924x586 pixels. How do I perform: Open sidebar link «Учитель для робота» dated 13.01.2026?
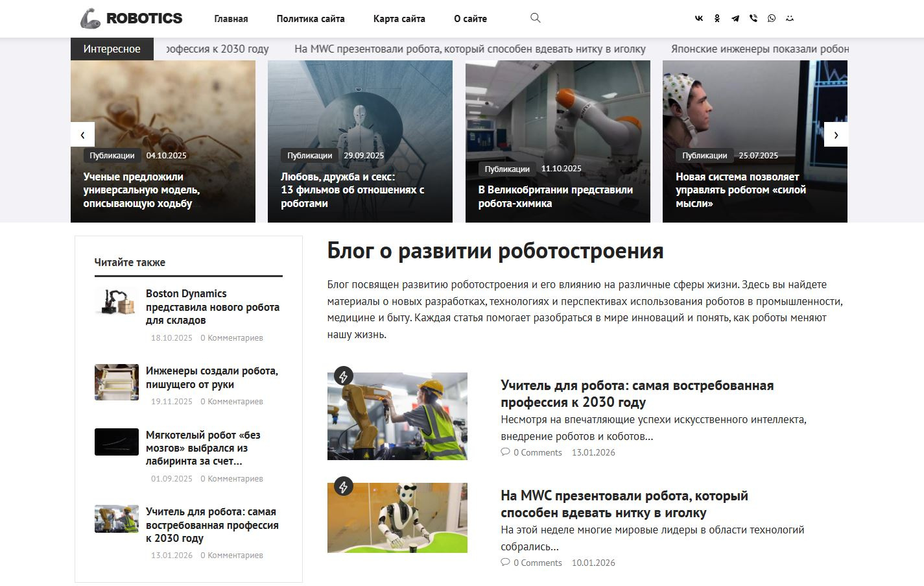(212, 525)
